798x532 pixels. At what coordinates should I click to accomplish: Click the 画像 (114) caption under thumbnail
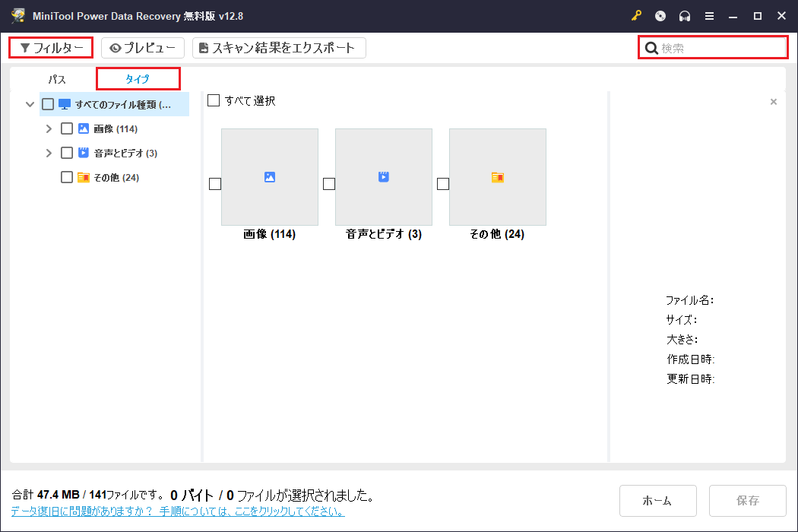click(x=269, y=234)
